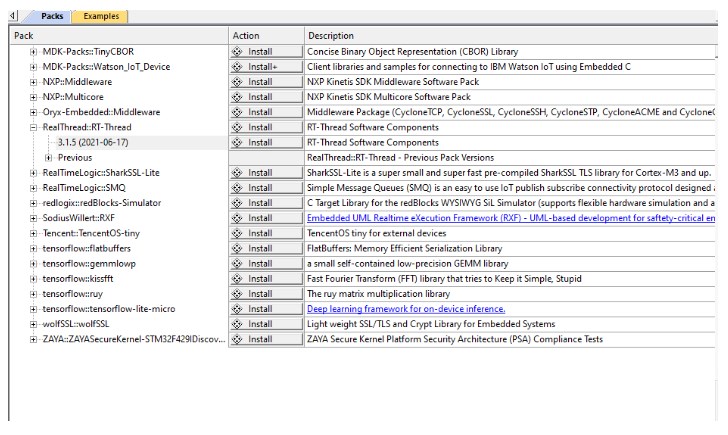Install the tensorflow::flatbuffers pack
This screenshot has height=435, width=728.
pos(266,248)
